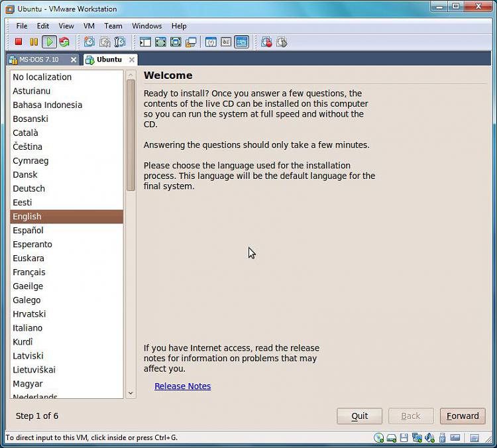Select the Ubuntu VM tab
This screenshot has height=448, width=497.
click(x=109, y=60)
